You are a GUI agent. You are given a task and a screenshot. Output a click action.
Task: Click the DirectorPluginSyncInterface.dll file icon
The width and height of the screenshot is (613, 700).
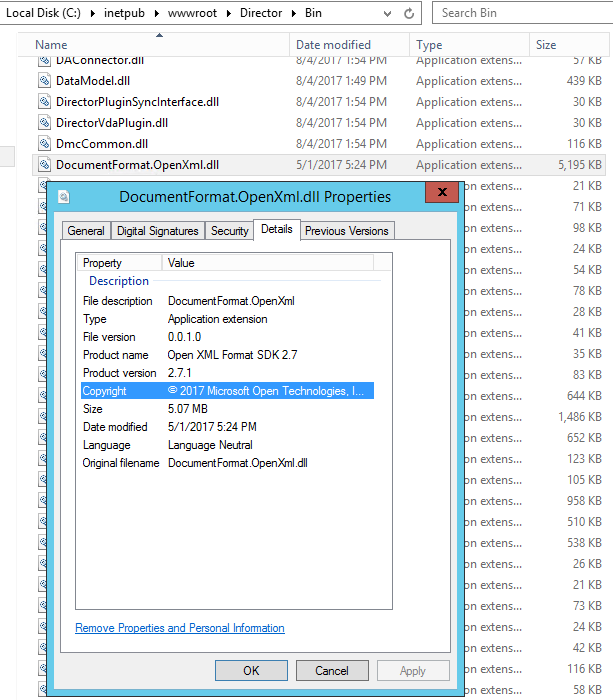click(x=44, y=102)
